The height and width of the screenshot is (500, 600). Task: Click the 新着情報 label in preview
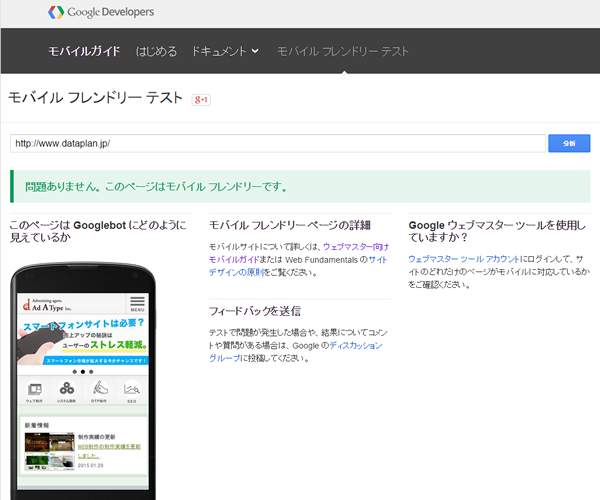[37, 425]
